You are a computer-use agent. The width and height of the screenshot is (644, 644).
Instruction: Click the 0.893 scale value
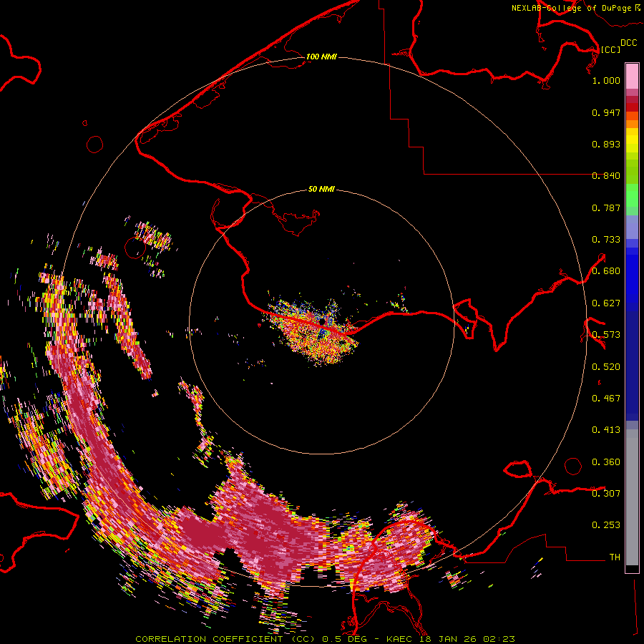point(606,144)
